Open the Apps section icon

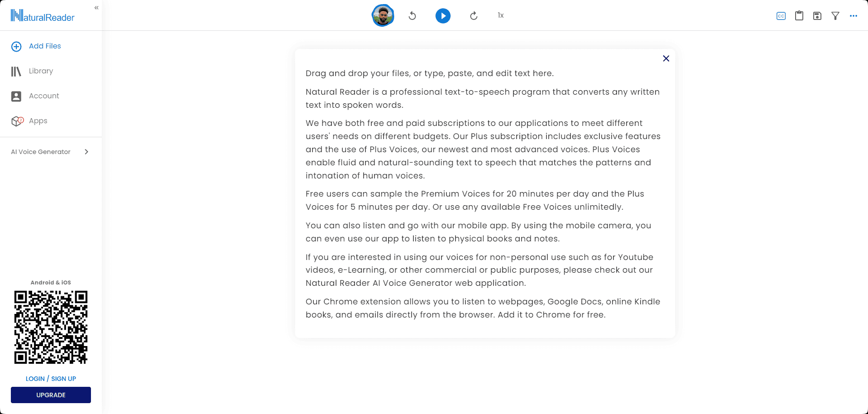tap(17, 121)
